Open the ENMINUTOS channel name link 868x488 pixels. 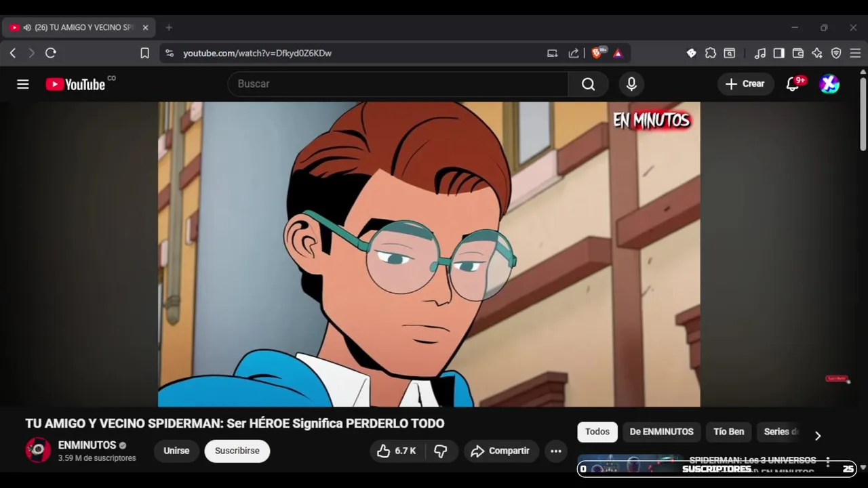pyautogui.click(x=87, y=445)
